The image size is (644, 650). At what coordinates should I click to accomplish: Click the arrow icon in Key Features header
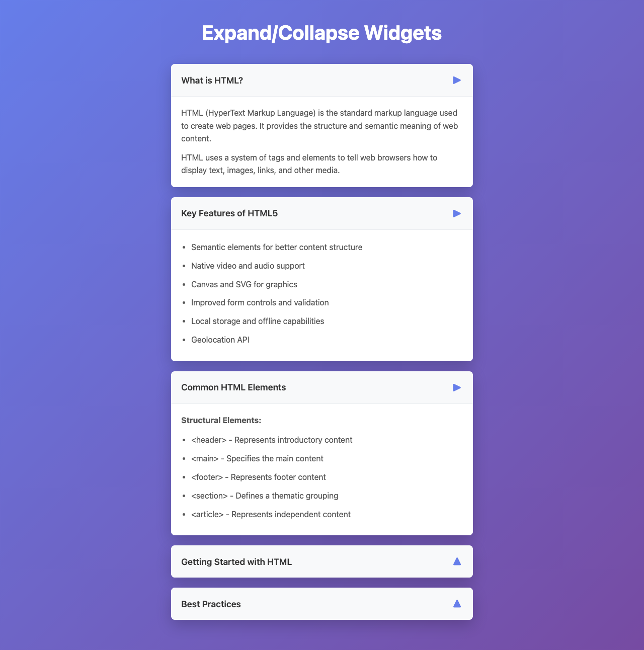tap(457, 213)
